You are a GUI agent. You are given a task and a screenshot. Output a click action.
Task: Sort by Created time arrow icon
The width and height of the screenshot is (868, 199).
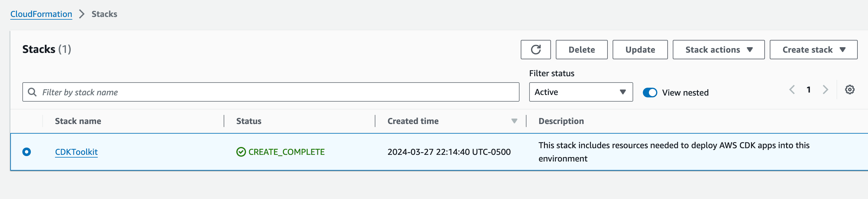[x=514, y=121]
